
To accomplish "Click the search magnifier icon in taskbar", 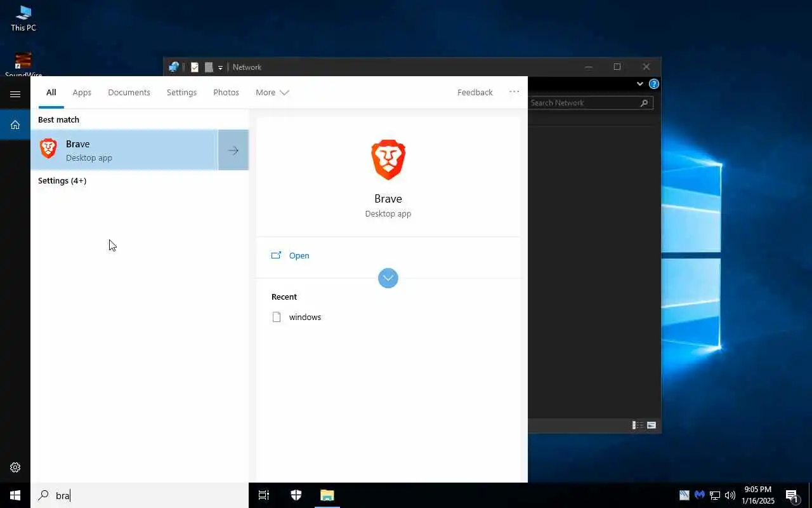I will 43,495.
